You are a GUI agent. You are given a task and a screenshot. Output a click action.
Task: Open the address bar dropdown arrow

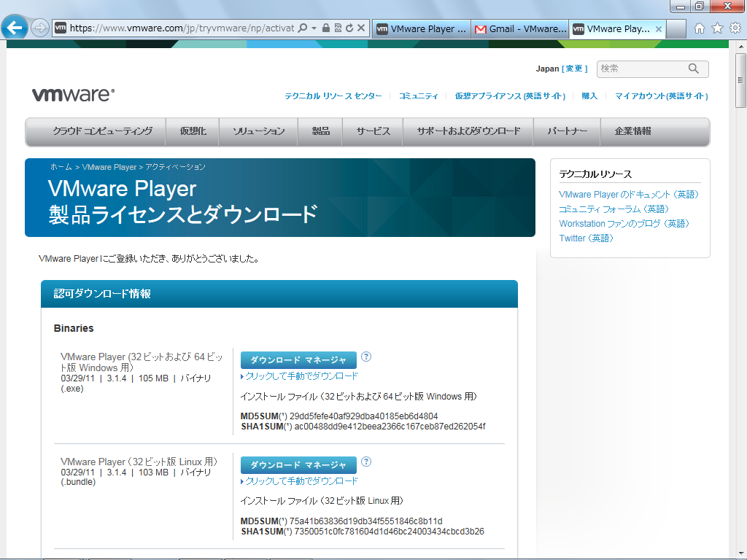pos(314,28)
